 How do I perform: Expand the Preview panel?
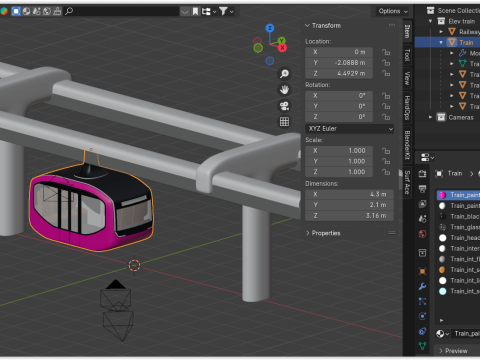coord(453,351)
